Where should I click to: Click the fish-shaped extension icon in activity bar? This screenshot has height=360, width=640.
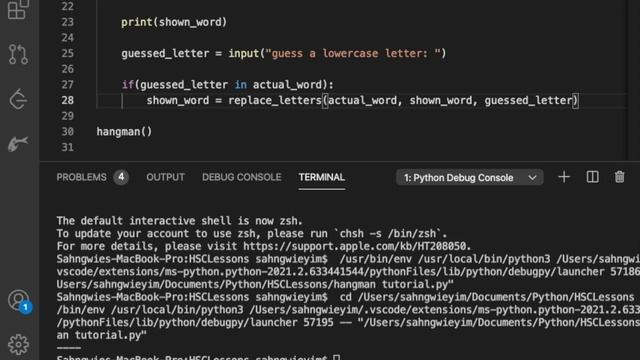pos(18,144)
